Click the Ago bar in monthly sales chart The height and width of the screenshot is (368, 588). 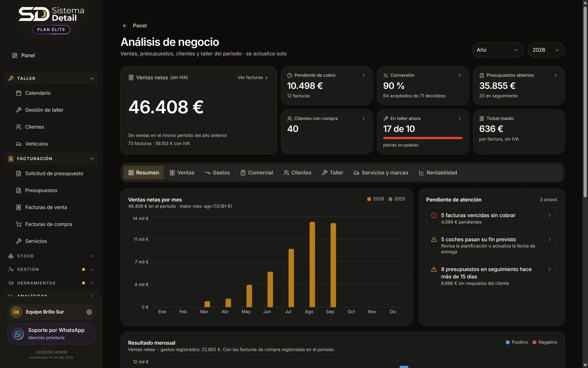pos(312,264)
